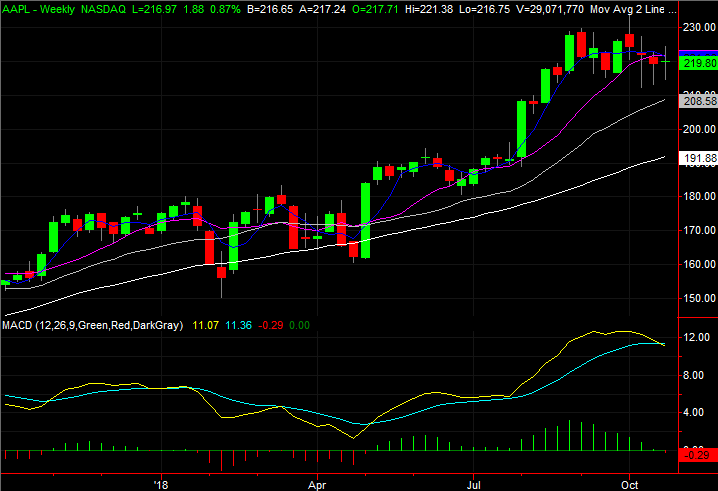Click the 4.00 MACD axis label
The height and width of the screenshot is (491, 718).
(693, 412)
